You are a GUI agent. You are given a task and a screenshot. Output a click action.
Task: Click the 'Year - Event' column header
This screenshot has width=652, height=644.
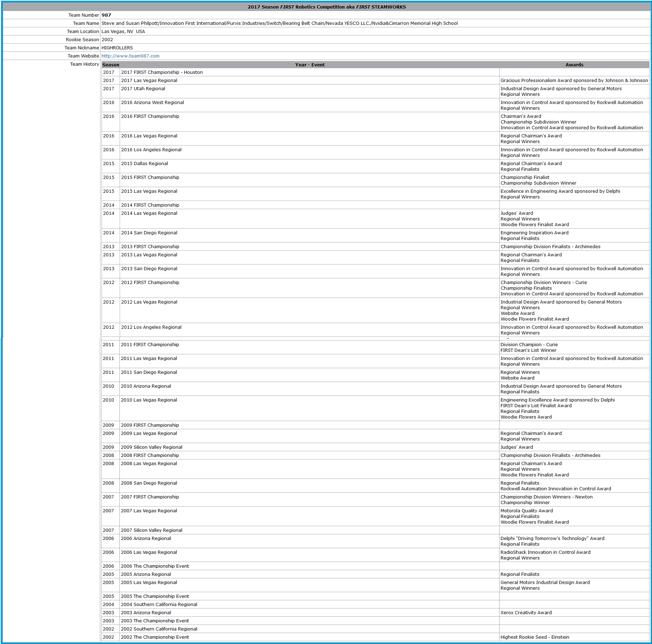310,65
